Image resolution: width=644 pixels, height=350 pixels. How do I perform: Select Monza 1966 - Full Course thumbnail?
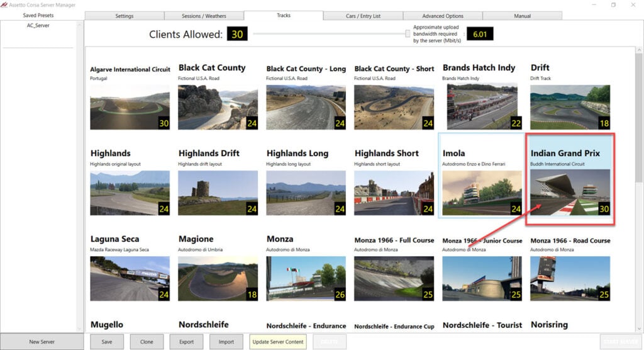[x=394, y=278]
